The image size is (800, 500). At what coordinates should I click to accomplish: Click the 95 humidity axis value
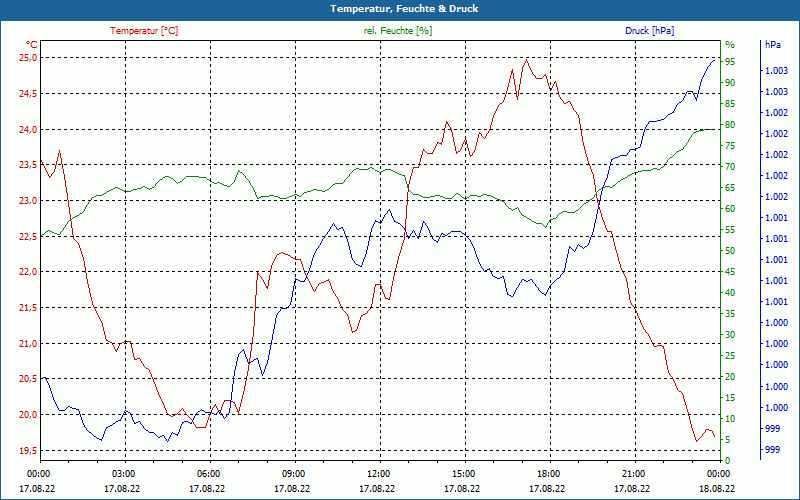(730, 62)
